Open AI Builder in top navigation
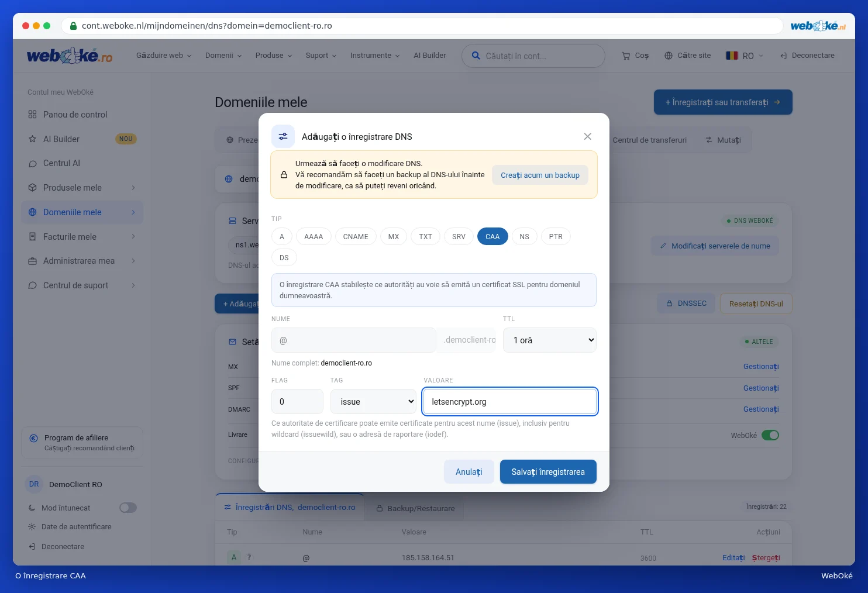 pos(430,56)
